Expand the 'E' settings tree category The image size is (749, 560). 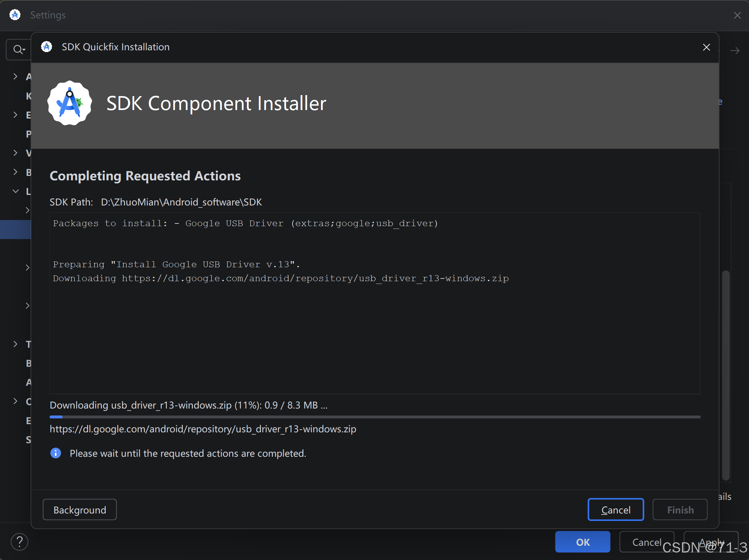coord(15,115)
